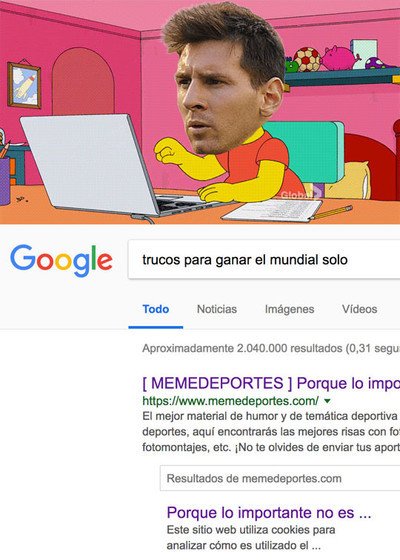Screen dimensions: 400x560
Task: Click the yellow pencil on the desk
Action: coord(331,212)
